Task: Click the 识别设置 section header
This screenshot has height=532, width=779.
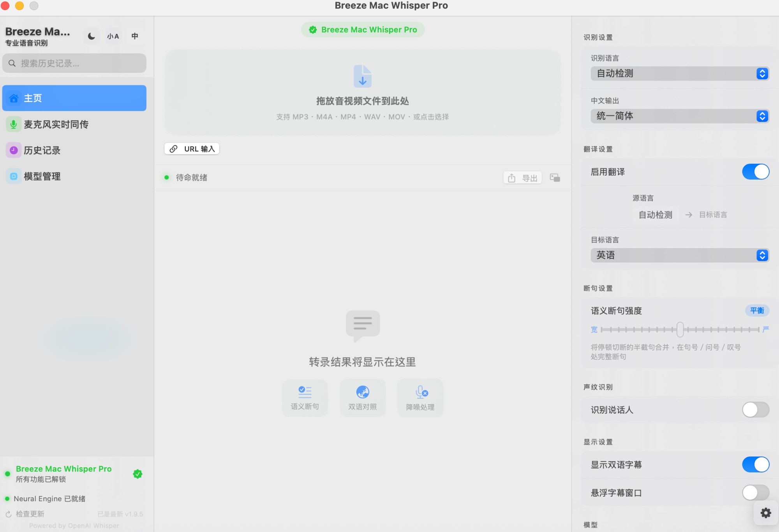Action: click(598, 37)
